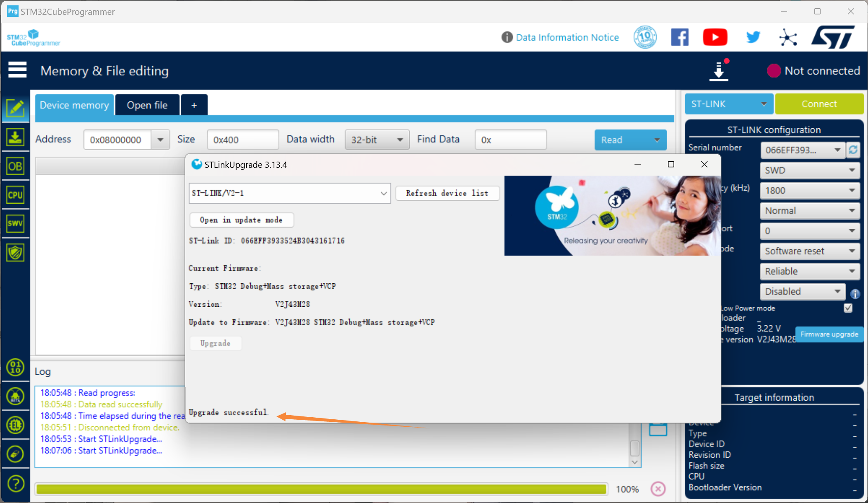Switch to Device memory tab

pyautogui.click(x=73, y=104)
